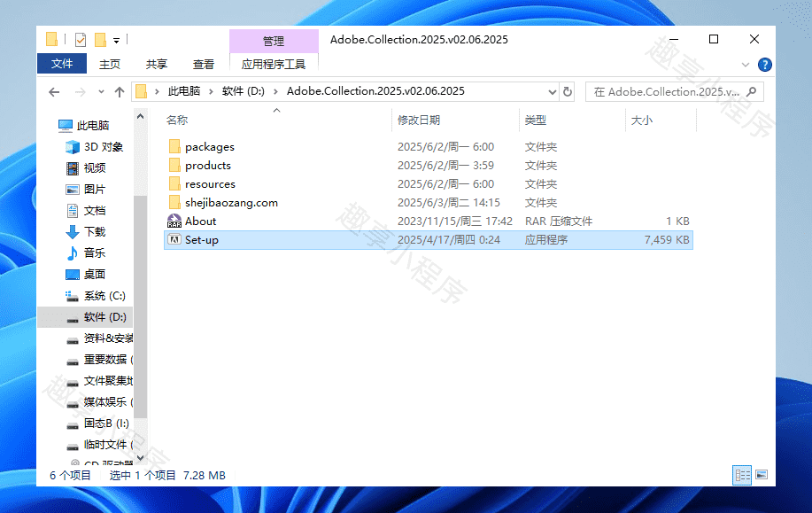
Task: Open the 文件 menu tab
Action: tap(62, 64)
